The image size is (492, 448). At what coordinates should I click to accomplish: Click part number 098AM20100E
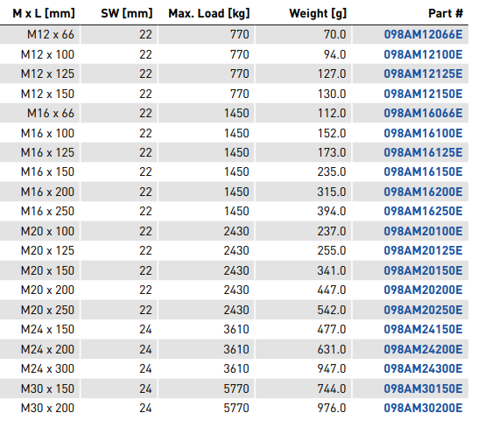pyautogui.click(x=423, y=231)
